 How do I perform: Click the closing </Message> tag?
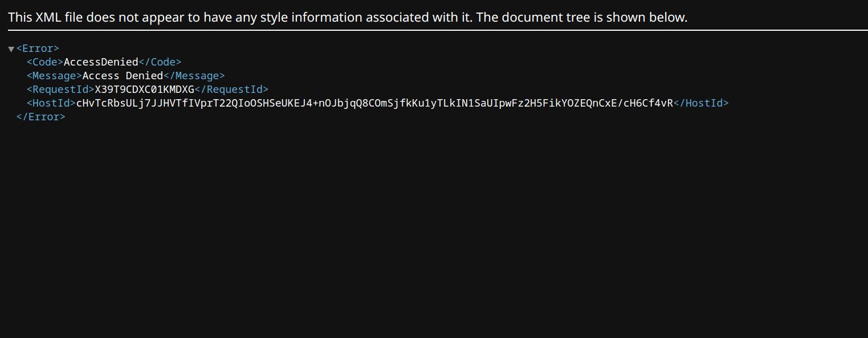point(194,76)
